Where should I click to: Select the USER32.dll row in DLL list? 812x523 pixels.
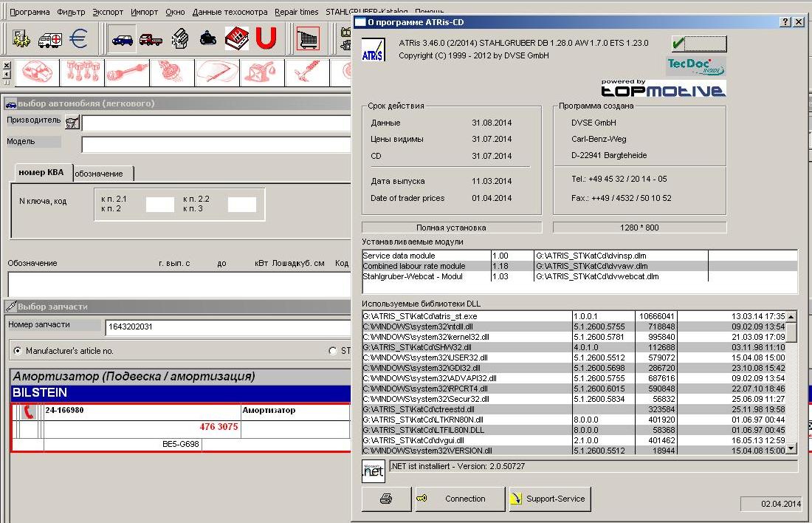click(574, 358)
